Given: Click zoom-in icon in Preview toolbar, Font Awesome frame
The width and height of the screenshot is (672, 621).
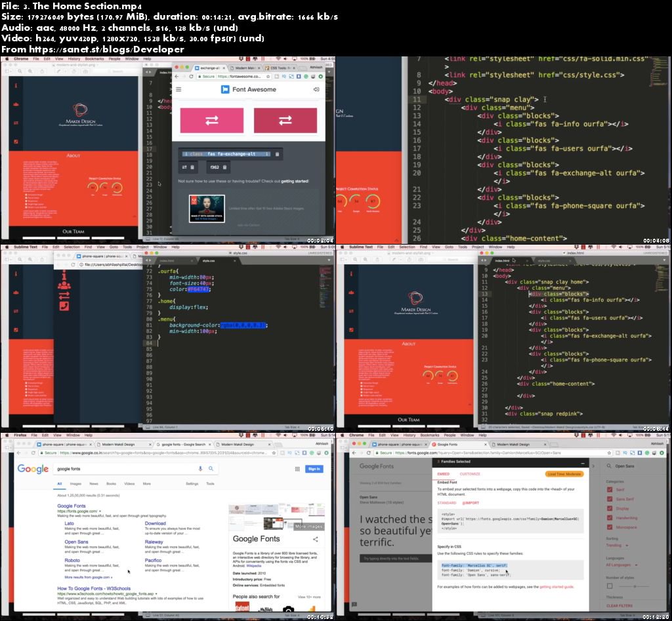Looking at the screenshot, I should [30, 71].
